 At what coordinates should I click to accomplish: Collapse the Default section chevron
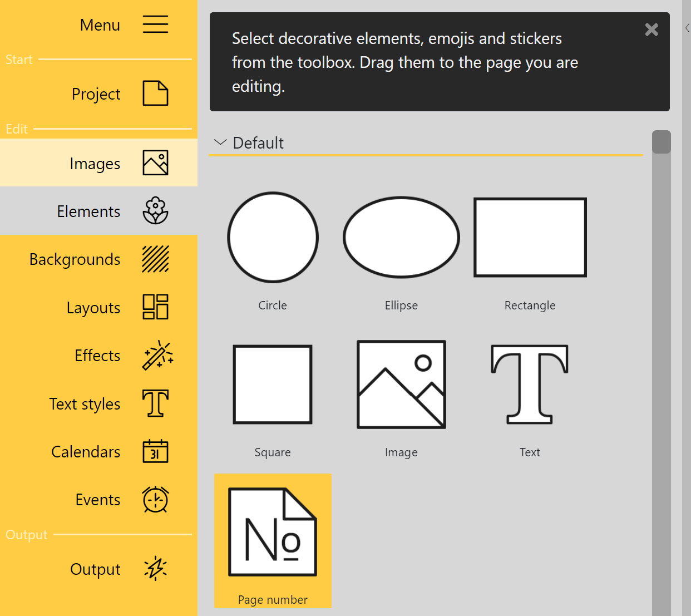pos(220,142)
